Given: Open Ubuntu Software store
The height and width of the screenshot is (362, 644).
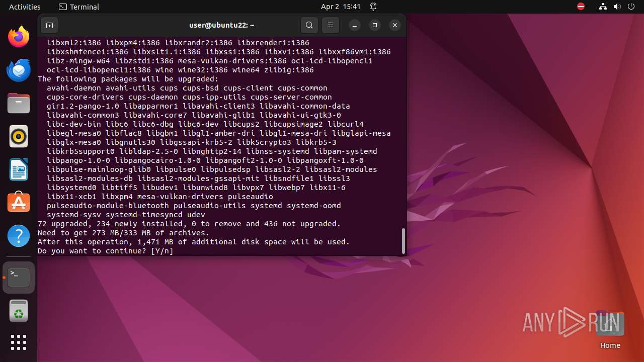Looking at the screenshot, I should point(19,203).
